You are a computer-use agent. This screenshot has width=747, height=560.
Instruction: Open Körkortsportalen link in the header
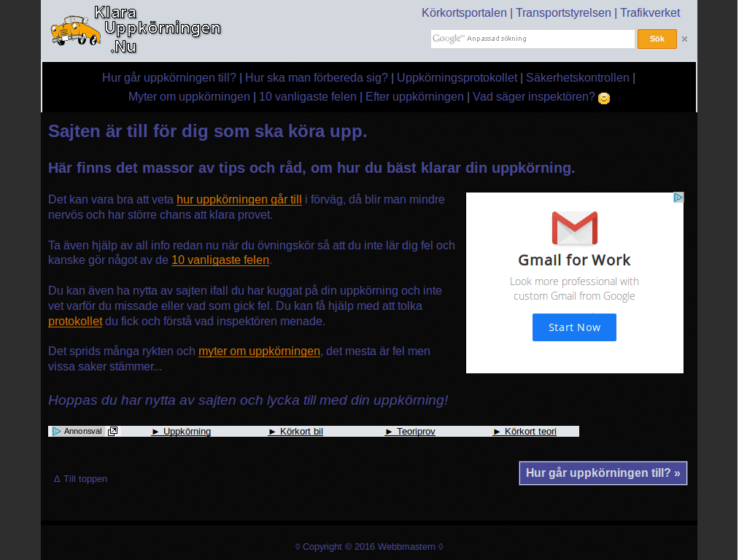[x=464, y=13]
